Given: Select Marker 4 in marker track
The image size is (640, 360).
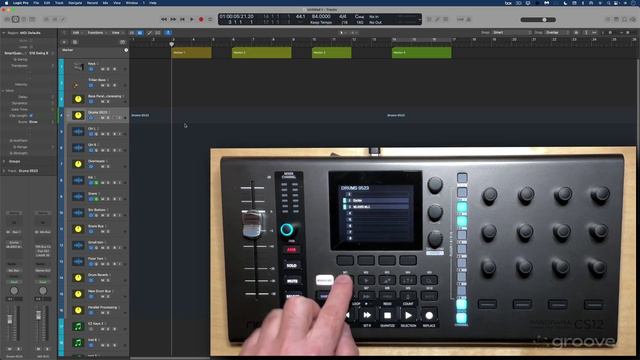Looking at the screenshot, I should 422,53.
